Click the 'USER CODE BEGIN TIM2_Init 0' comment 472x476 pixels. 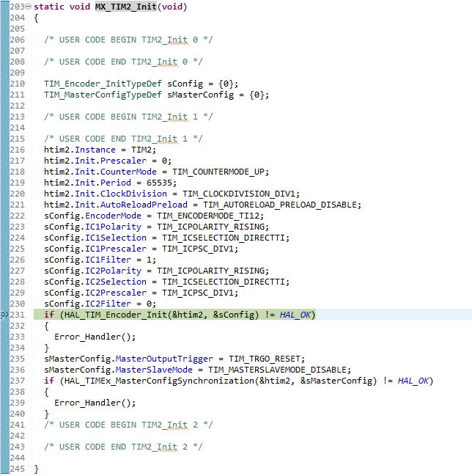pyautogui.click(x=128, y=40)
